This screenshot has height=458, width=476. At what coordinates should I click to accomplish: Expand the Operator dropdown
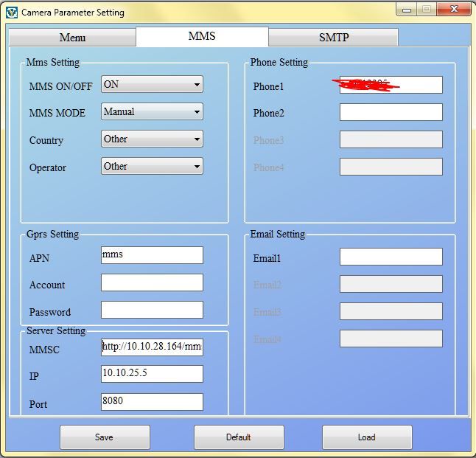pos(152,166)
